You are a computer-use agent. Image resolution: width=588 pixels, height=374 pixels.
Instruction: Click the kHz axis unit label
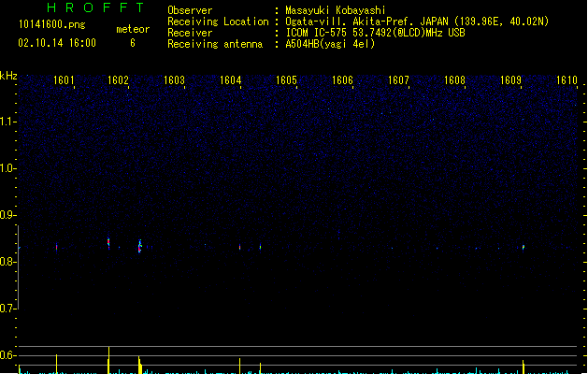pyautogui.click(x=8, y=76)
